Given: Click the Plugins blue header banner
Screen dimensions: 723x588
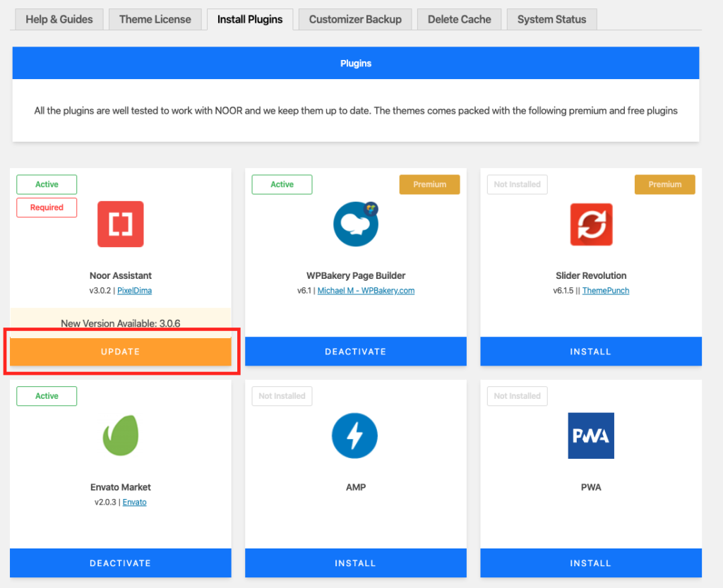Looking at the screenshot, I should (356, 63).
